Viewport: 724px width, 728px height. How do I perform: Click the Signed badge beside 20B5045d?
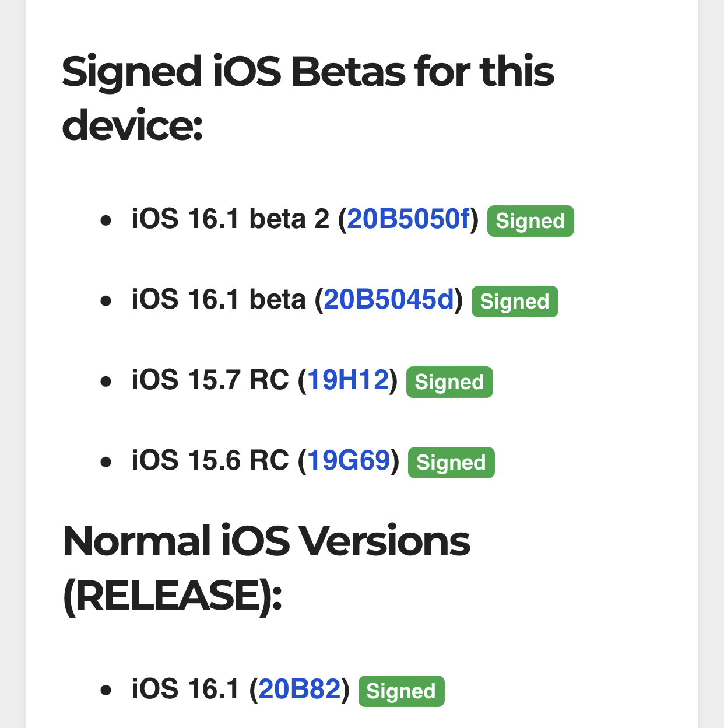point(515,302)
